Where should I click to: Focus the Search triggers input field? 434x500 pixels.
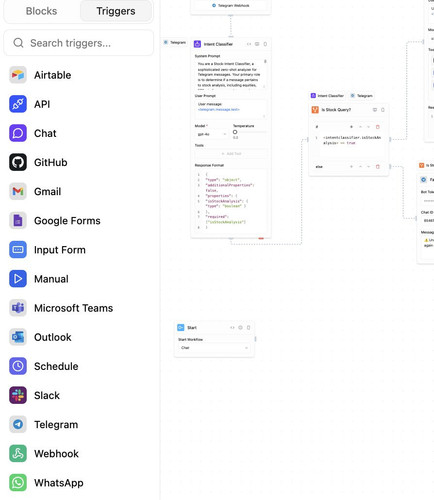tap(79, 43)
